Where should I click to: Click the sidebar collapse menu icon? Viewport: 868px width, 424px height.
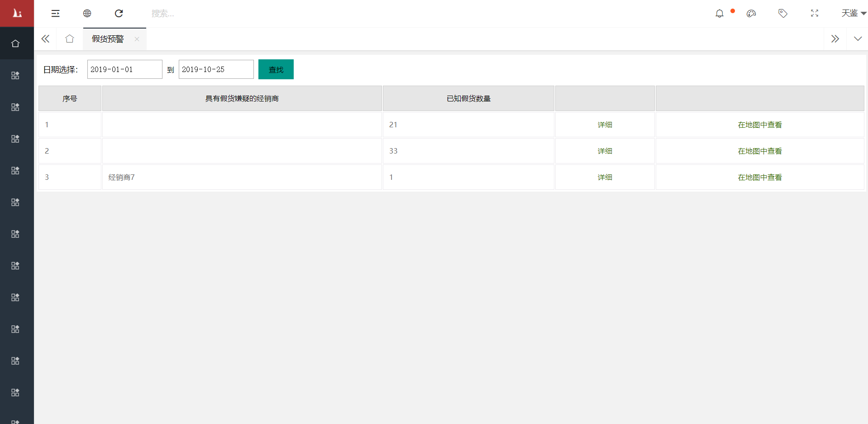pos(55,14)
